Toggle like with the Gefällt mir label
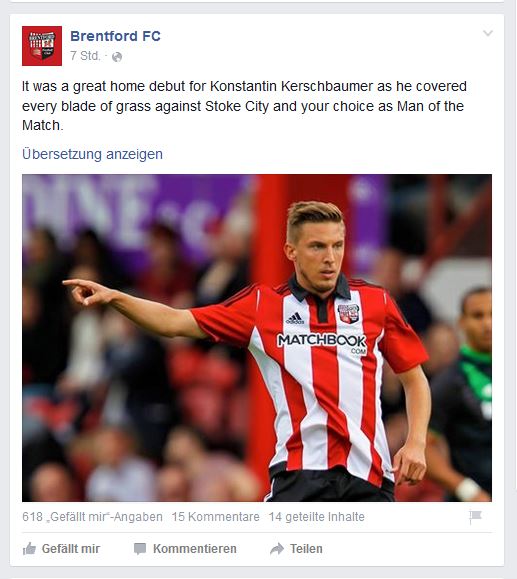This screenshot has height=579, width=517. click(x=71, y=549)
